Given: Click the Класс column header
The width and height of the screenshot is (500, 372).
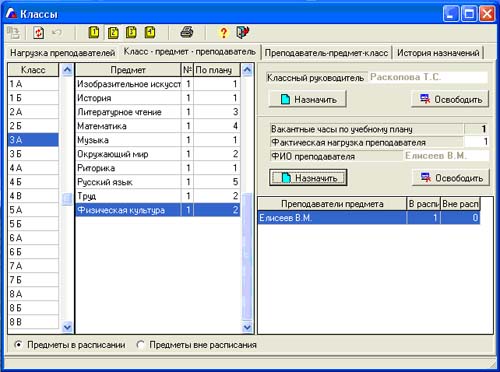Looking at the screenshot, I should pos(33,70).
